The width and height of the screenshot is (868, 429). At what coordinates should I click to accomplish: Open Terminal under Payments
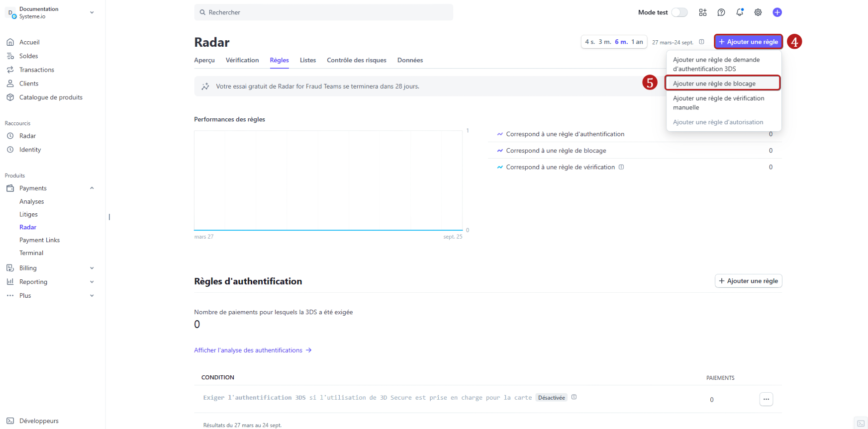pos(31,253)
